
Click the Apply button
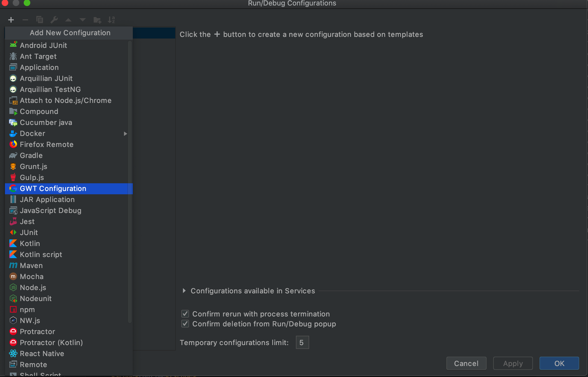(513, 364)
